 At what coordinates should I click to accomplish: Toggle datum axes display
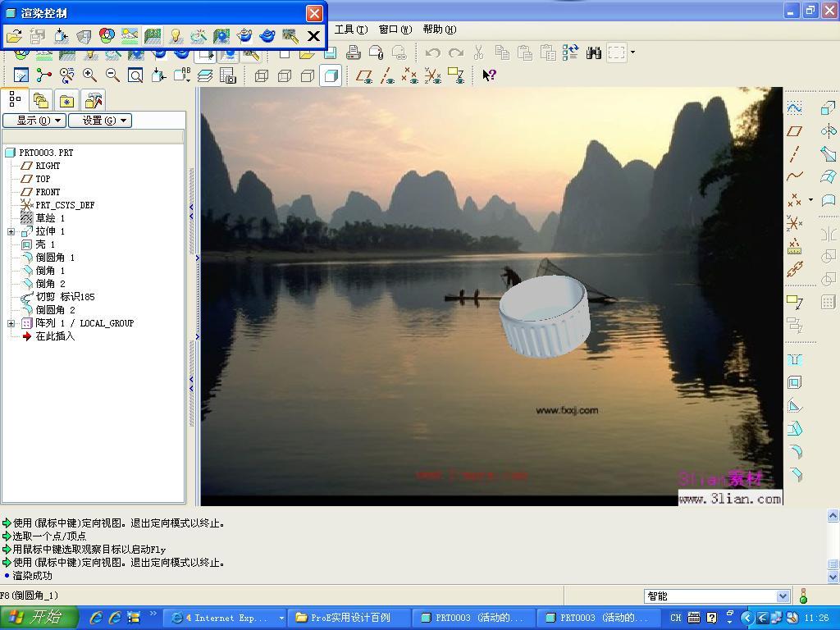coord(387,75)
